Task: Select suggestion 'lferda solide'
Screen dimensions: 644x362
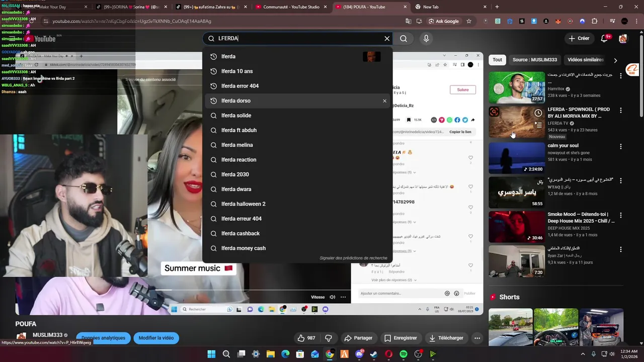Action: point(298,116)
